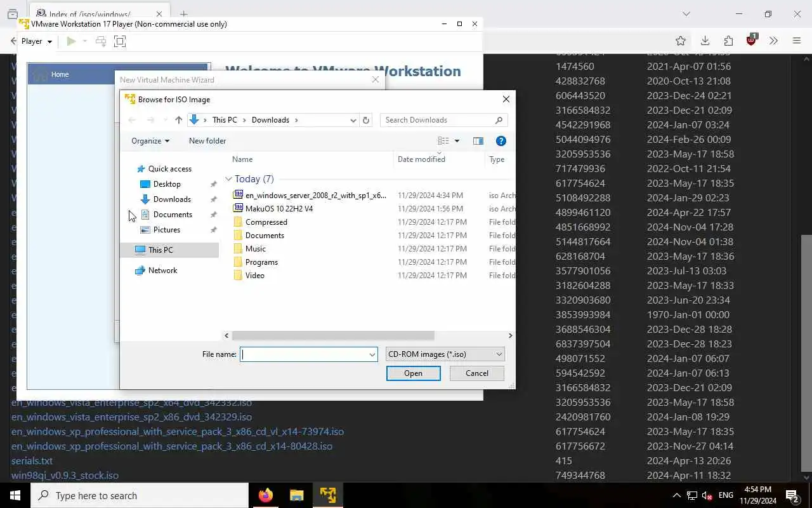Click uBlock shield icon in browser
Screen dimensions: 812x508
(x=752, y=39)
